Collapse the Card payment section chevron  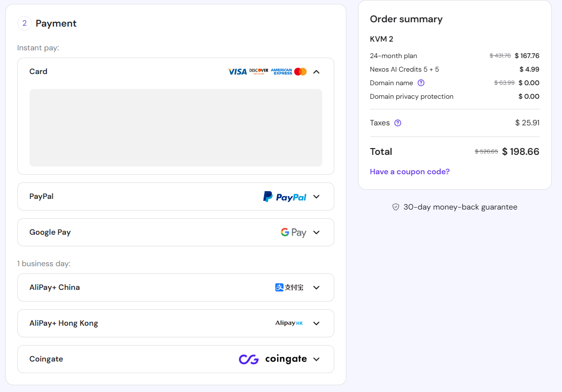tap(316, 72)
